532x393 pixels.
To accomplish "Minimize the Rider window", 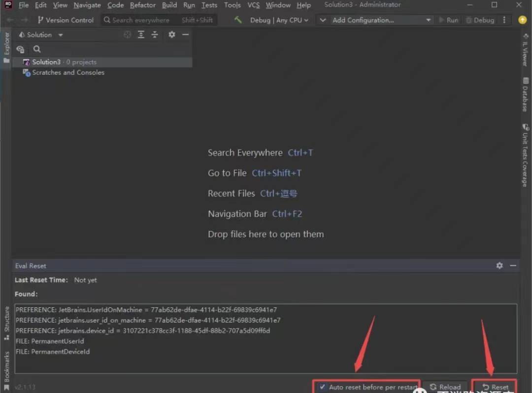I will tap(470, 5).
